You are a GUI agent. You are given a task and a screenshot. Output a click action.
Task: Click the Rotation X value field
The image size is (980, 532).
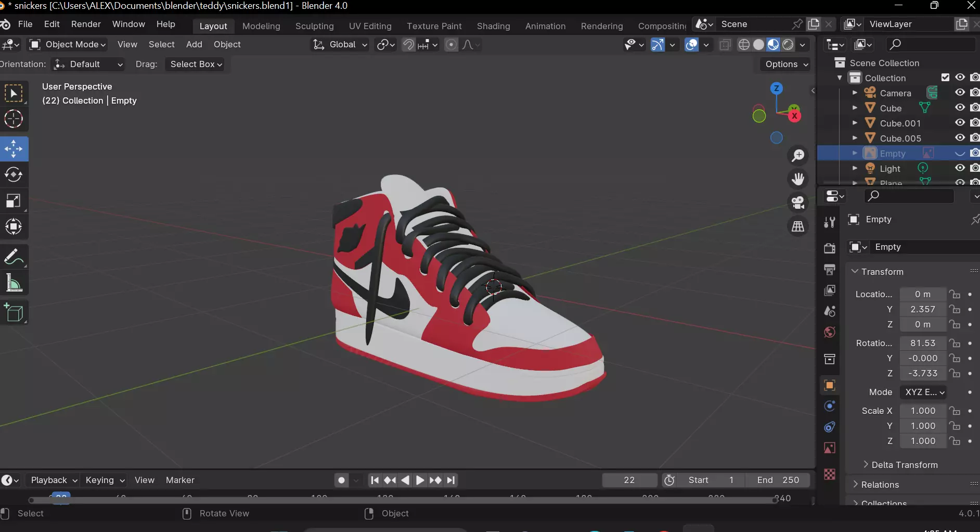(922, 344)
